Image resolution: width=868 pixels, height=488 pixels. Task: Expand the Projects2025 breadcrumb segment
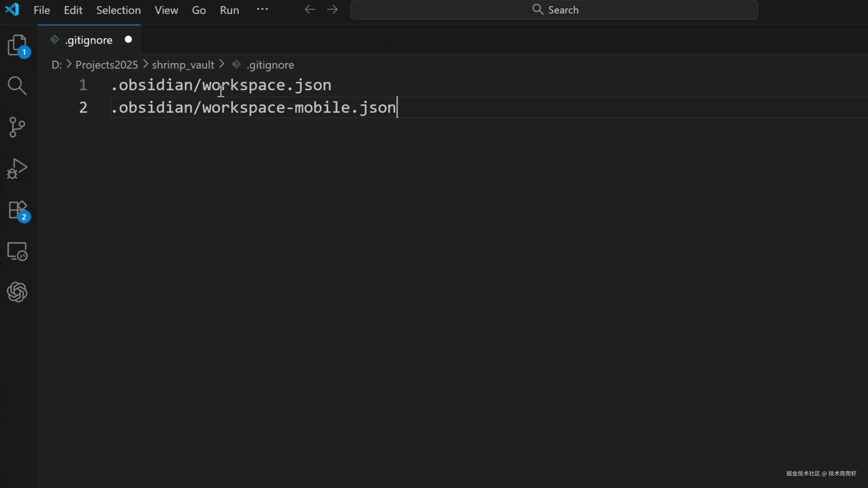pyautogui.click(x=106, y=65)
